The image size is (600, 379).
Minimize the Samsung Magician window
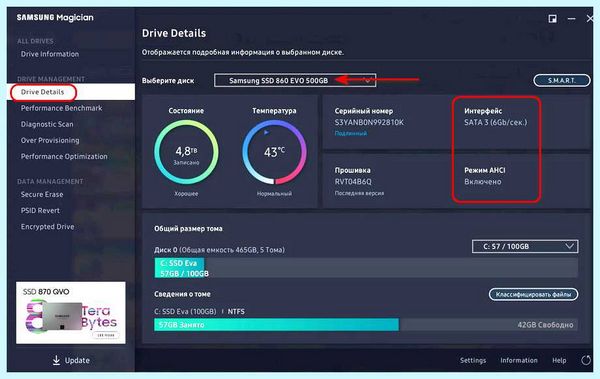(572, 19)
